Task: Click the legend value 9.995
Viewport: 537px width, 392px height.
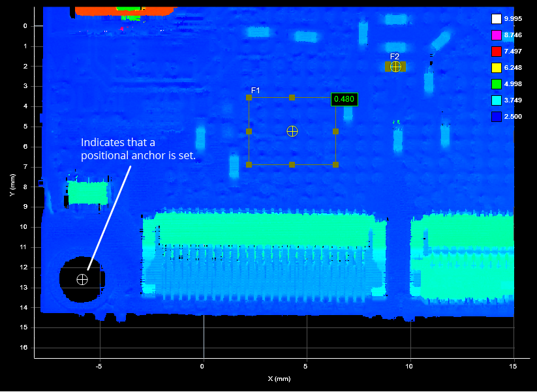Action: pyautogui.click(x=513, y=18)
